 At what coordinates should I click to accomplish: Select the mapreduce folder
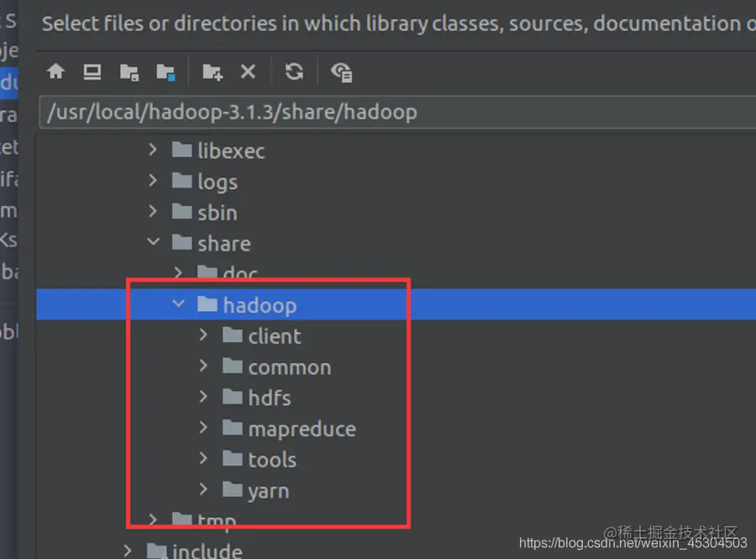point(290,429)
